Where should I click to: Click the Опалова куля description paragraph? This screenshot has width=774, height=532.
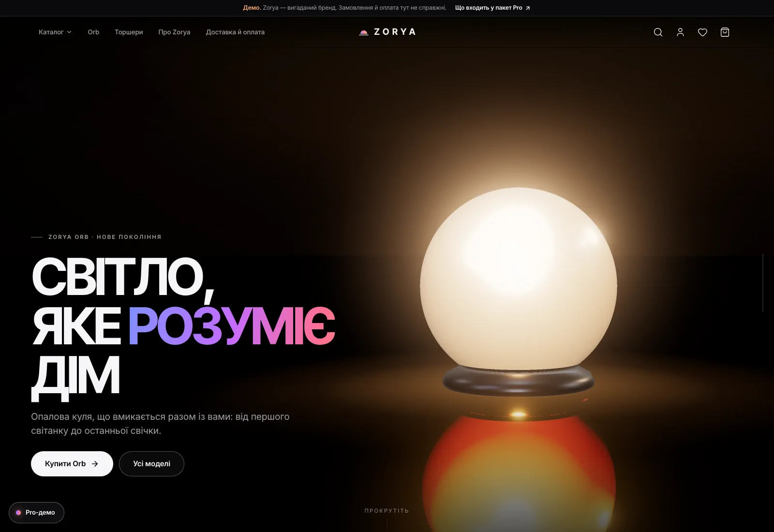(x=160, y=424)
